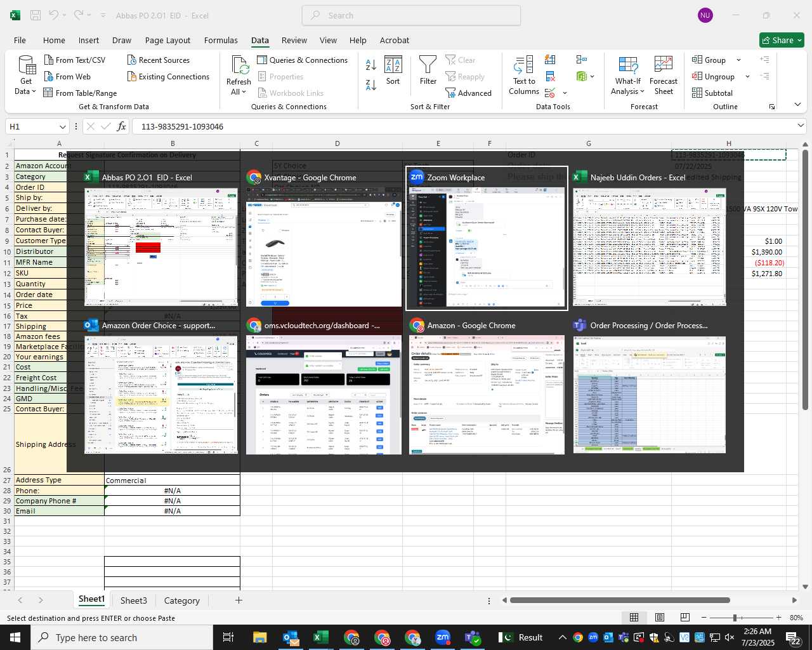Switch to the Formulas ribbon tab
Screen dimensions: 812x650
point(221,40)
